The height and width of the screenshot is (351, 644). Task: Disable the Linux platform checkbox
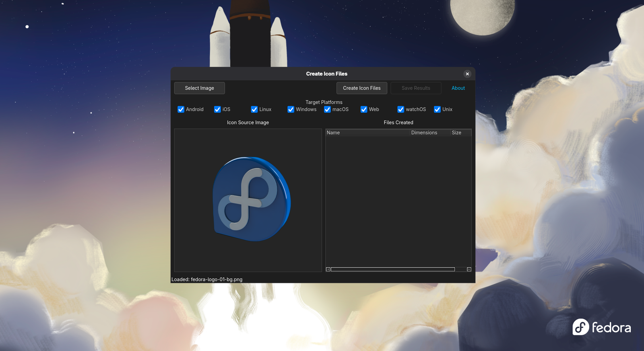(x=254, y=109)
